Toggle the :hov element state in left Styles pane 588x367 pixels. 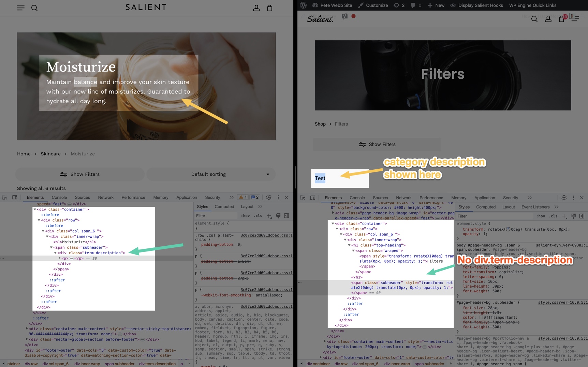click(x=245, y=216)
